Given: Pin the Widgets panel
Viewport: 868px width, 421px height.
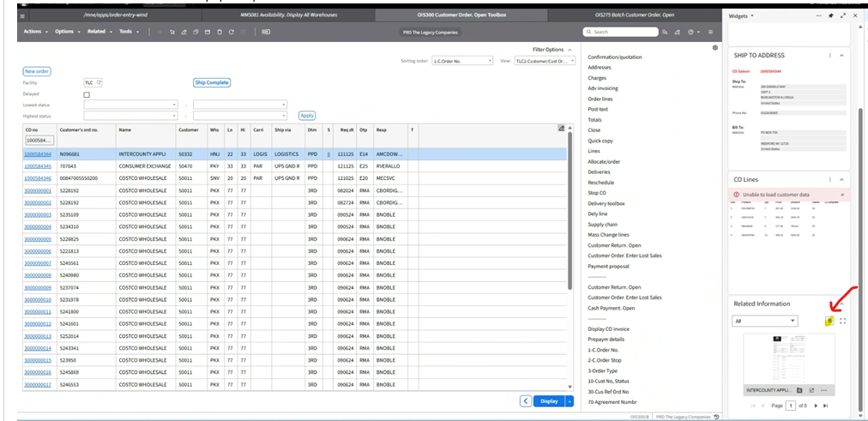Looking at the screenshot, I should (x=831, y=16).
